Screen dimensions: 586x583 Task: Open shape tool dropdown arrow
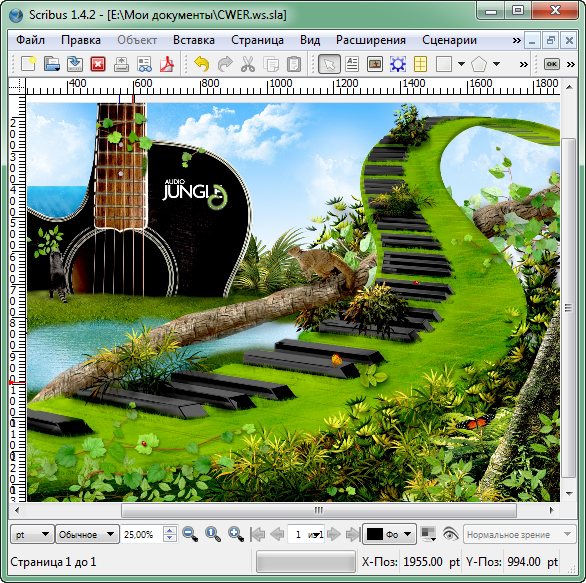click(462, 64)
